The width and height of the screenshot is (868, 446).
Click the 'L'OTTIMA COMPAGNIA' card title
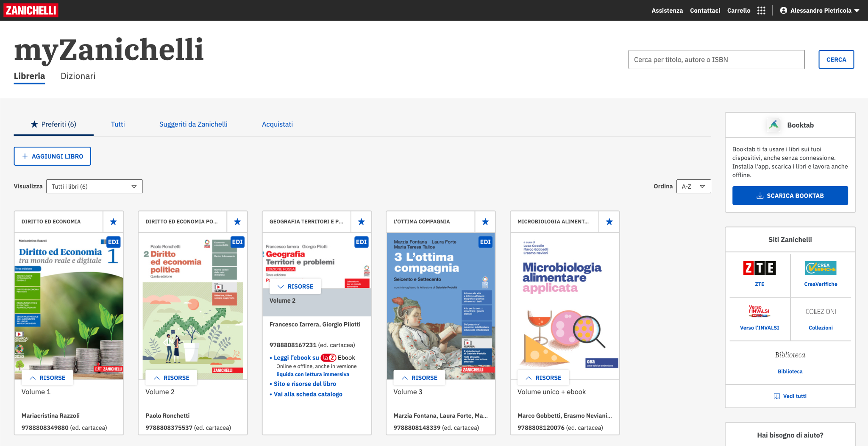(x=422, y=222)
